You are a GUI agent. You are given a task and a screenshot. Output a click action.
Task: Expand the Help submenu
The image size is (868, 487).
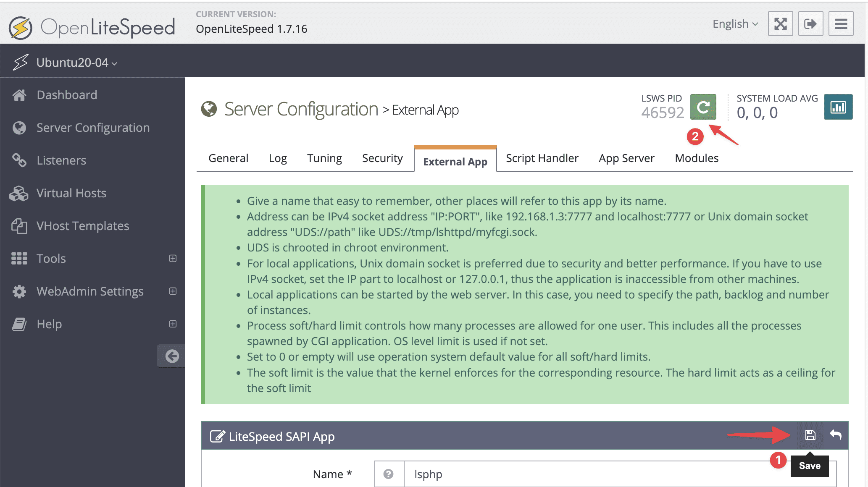[173, 324]
